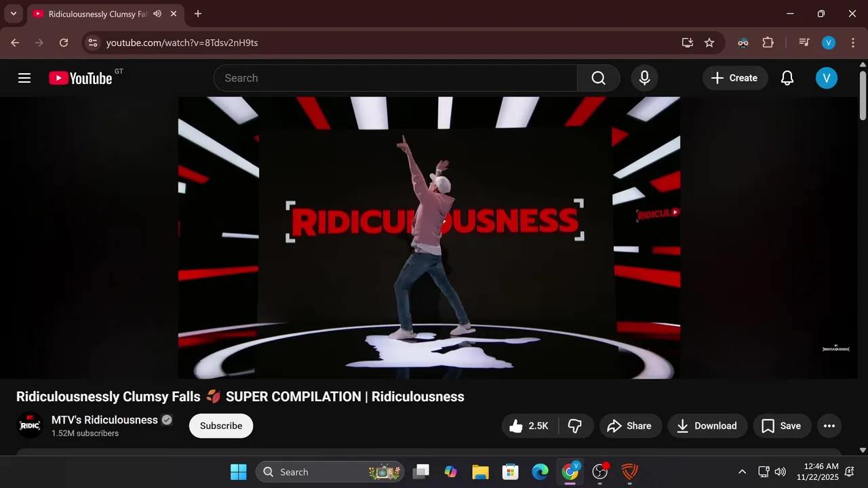Go back in browser history
This screenshot has height=488, width=868.
15,43
